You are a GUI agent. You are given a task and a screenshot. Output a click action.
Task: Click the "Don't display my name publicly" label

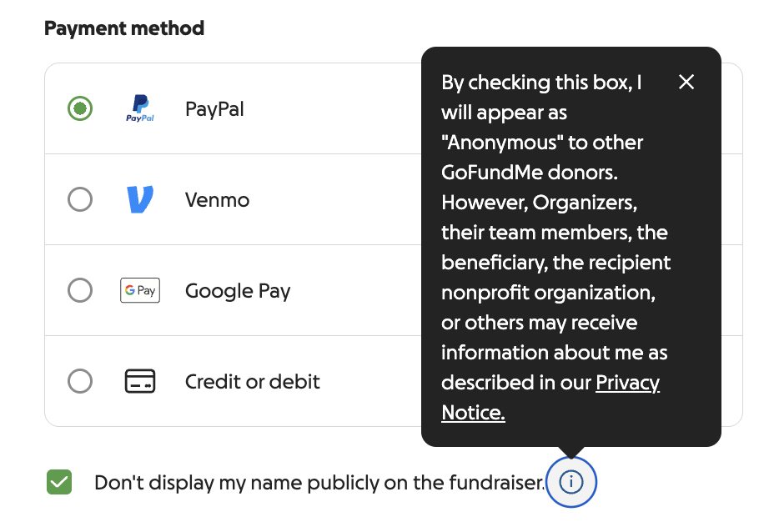click(319, 483)
